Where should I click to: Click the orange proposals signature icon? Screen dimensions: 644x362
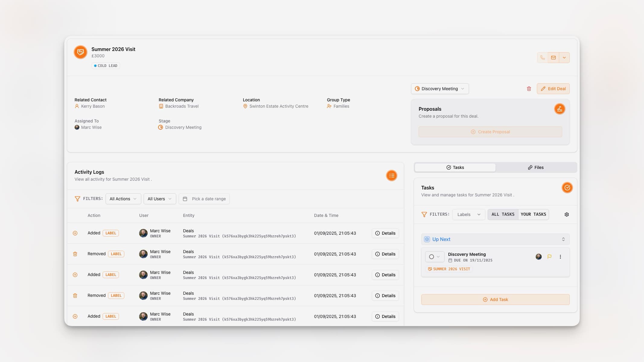[560, 109]
